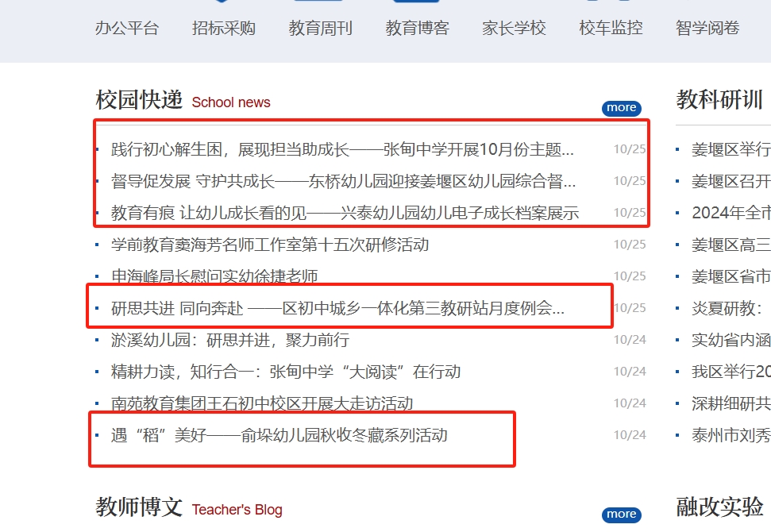Image resolution: width=771 pixels, height=532 pixels.
Task: Open the 姜堰区省市 article in 教科研训
Action: tap(731, 276)
